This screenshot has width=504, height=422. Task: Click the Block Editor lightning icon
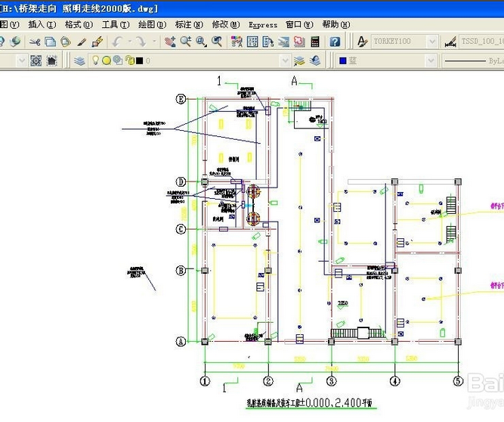point(97,42)
